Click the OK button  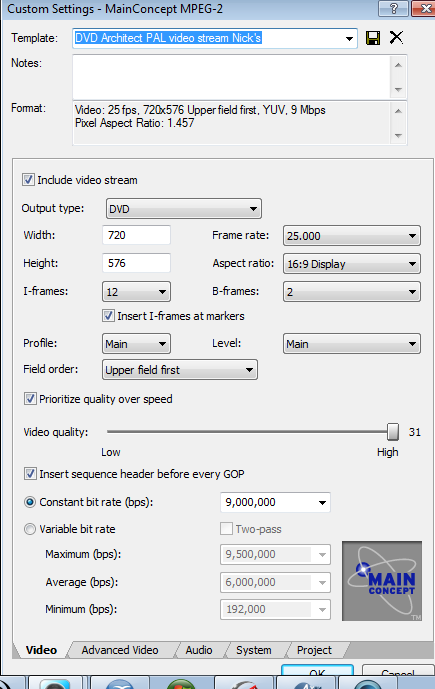click(317, 671)
